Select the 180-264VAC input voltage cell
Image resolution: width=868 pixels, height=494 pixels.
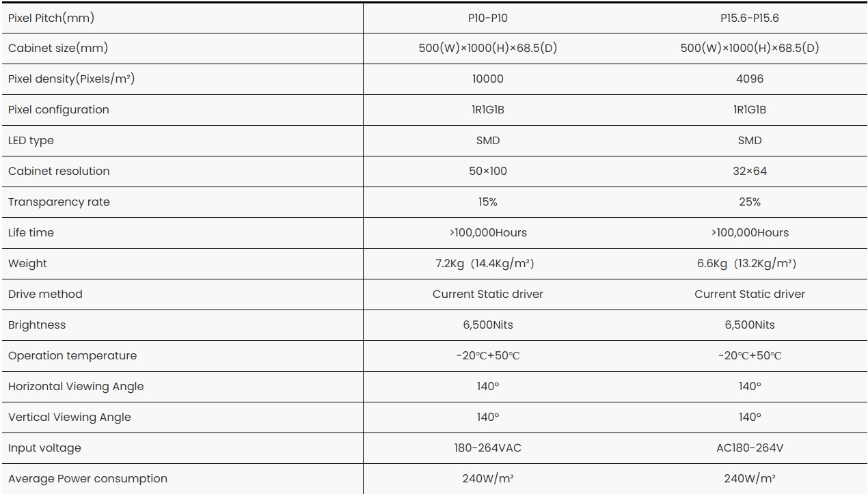click(488, 448)
